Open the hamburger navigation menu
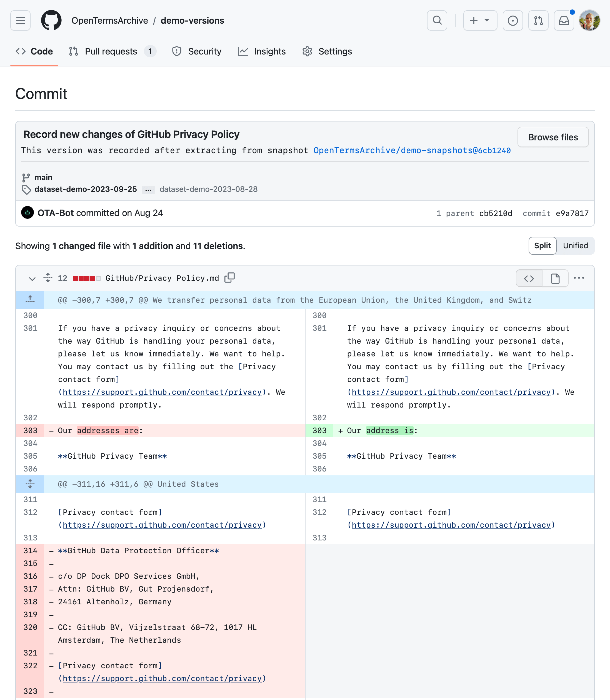The height and width of the screenshot is (700, 610). click(20, 21)
